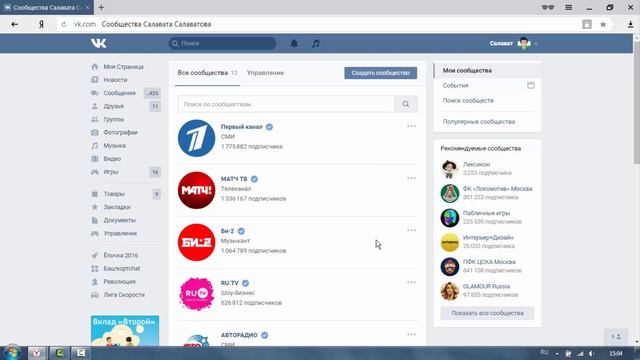Viewport: 640px width, 360px height.
Task: Click browser back arrow
Action: pyautogui.click(x=15, y=24)
